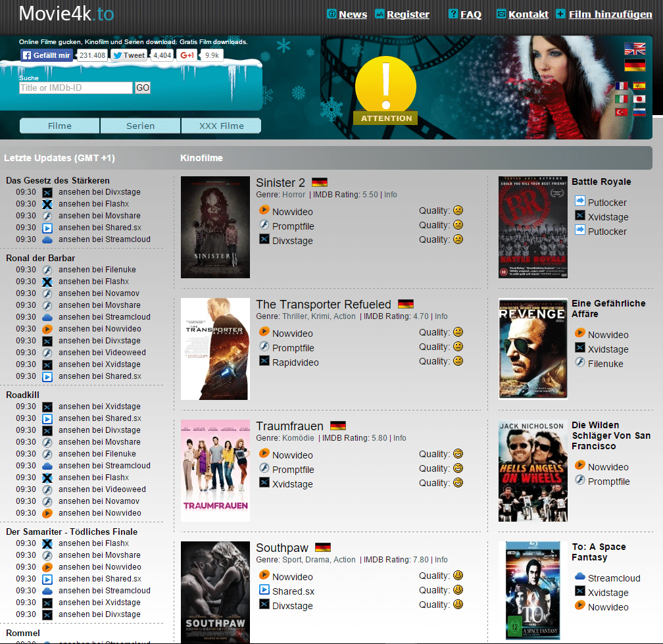The image size is (663, 644).
Task: Click the Register icon in the header
Action: pyautogui.click(x=380, y=14)
